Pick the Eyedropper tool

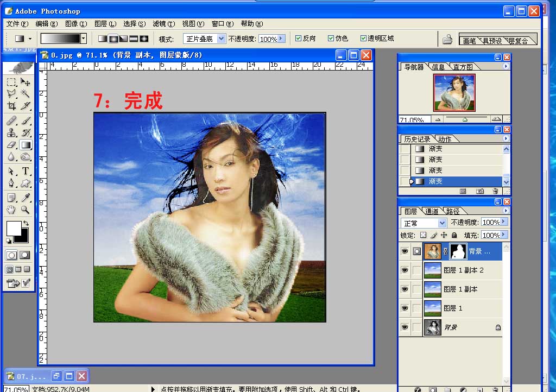[x=25, y=197]
